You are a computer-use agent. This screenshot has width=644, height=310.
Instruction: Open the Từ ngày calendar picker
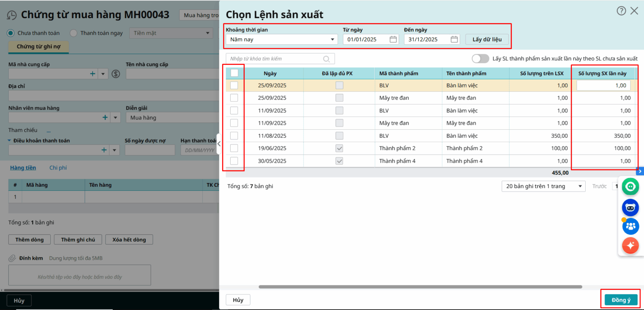393,39
